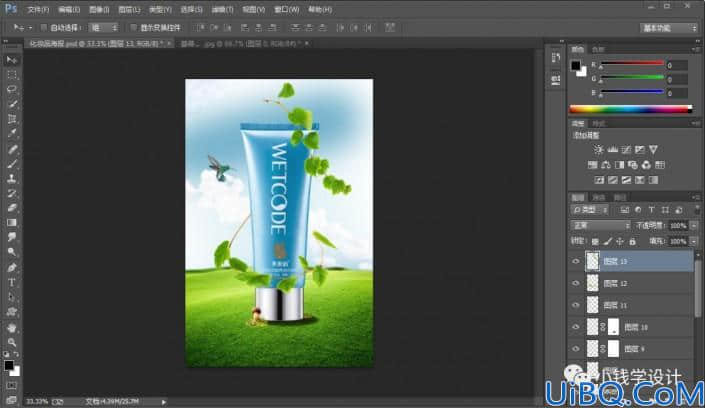Select the Gradient tool
The width and height of the screenshot is (705, 408).
[12, 223]
